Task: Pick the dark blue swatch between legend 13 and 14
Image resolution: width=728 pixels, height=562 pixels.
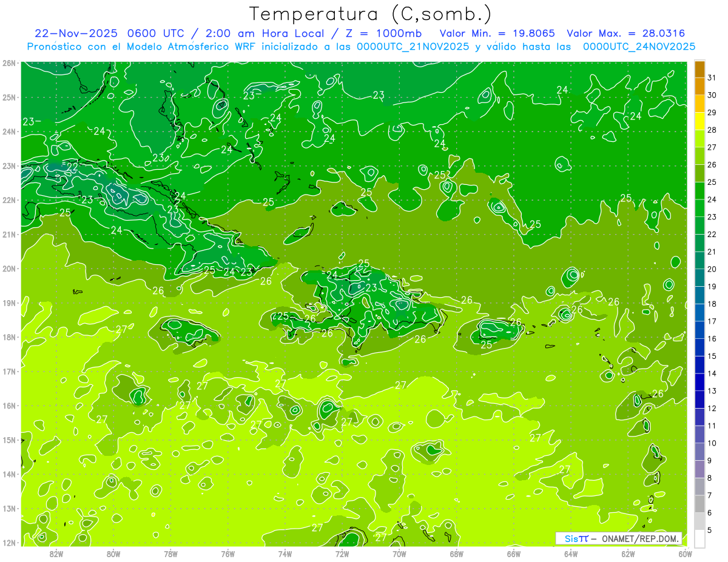Action: (699, 382)
